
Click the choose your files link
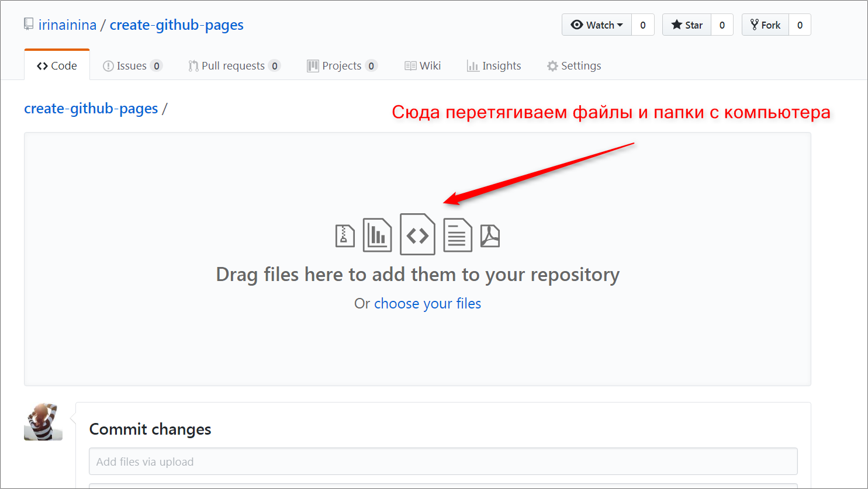pyautogui.click(x=427, y=304)
